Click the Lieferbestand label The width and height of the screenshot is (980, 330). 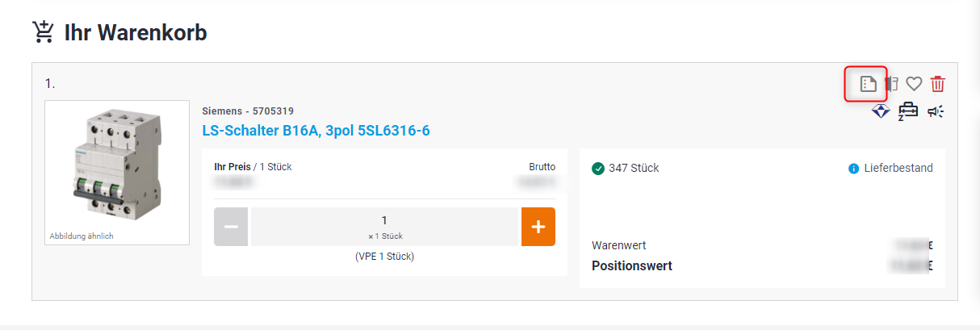click(x=898, y=168)
